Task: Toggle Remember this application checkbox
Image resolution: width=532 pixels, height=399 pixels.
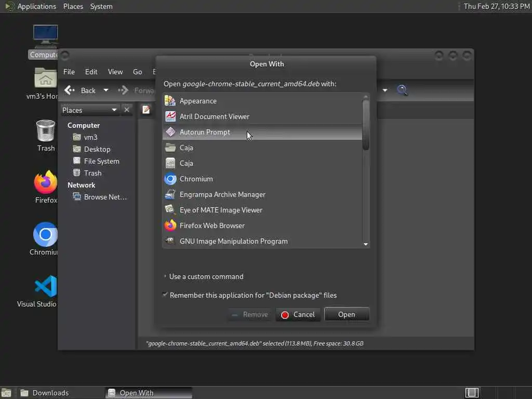Action: 165,295
